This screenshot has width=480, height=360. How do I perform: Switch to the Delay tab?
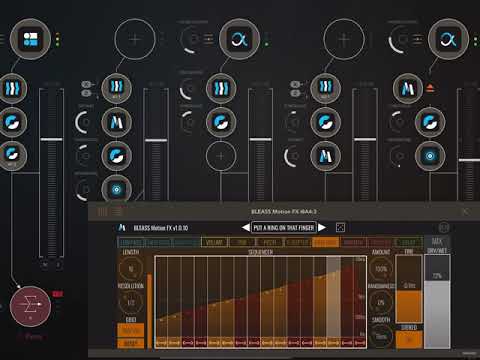point(409,242)
